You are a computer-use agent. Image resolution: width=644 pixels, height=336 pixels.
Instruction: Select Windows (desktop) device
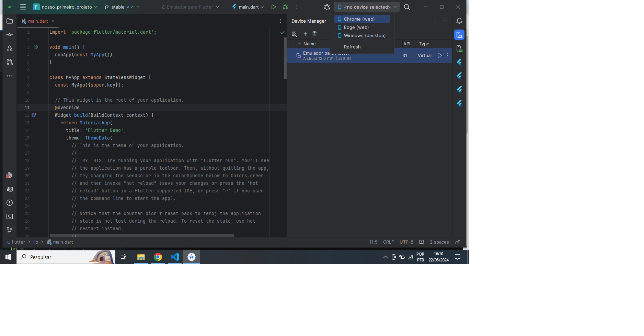tap(362, 35)
